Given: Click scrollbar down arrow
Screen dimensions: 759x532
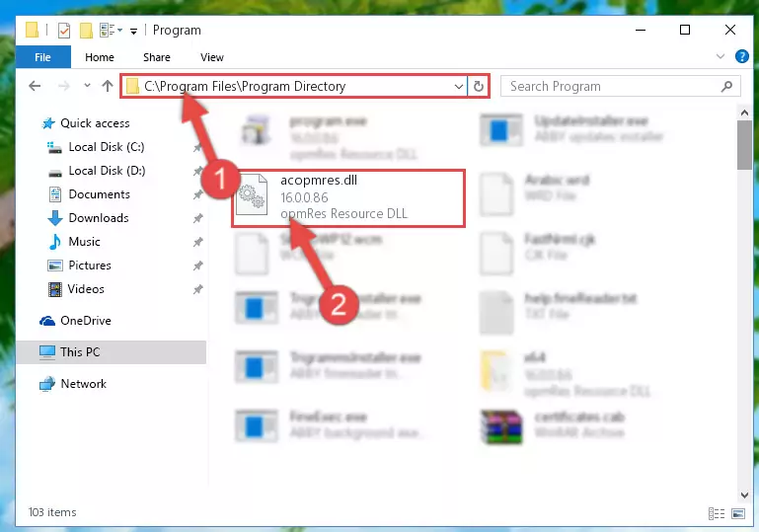Looking at the screenshot, I should [x=744, y=494].
